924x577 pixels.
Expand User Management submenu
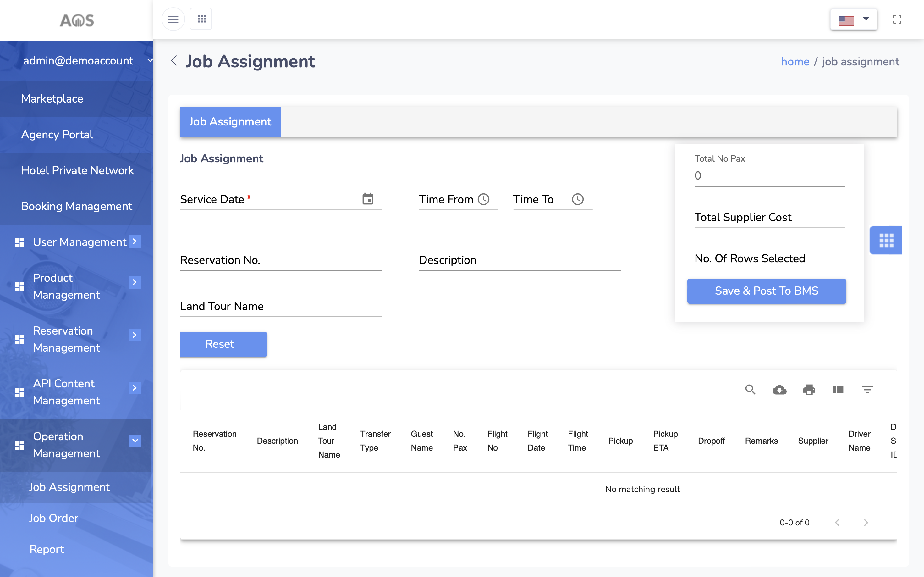coord(135,241)
